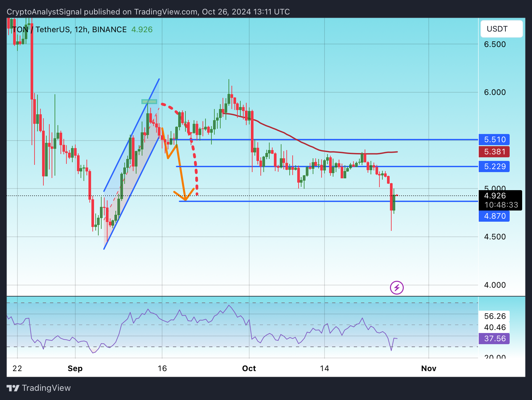The height and width of the screenshot is (400, 532).
Task: Select the 5.510 blue price label
Action: coord(494,140)
